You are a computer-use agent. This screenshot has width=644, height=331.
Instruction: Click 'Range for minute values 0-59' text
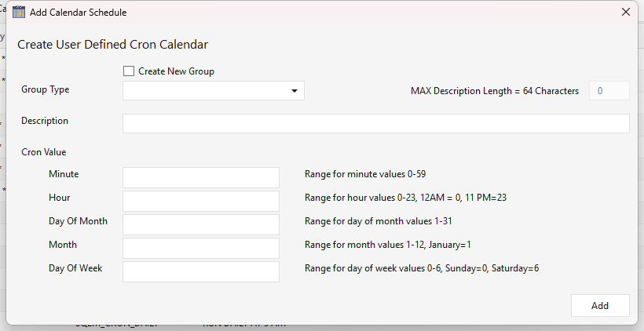[365, 174]
